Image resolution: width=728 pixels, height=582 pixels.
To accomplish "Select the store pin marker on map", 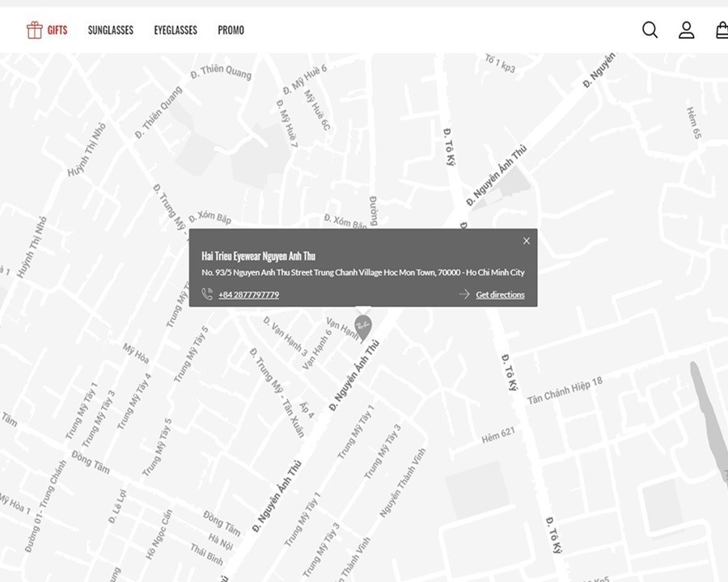I will 363,327.
